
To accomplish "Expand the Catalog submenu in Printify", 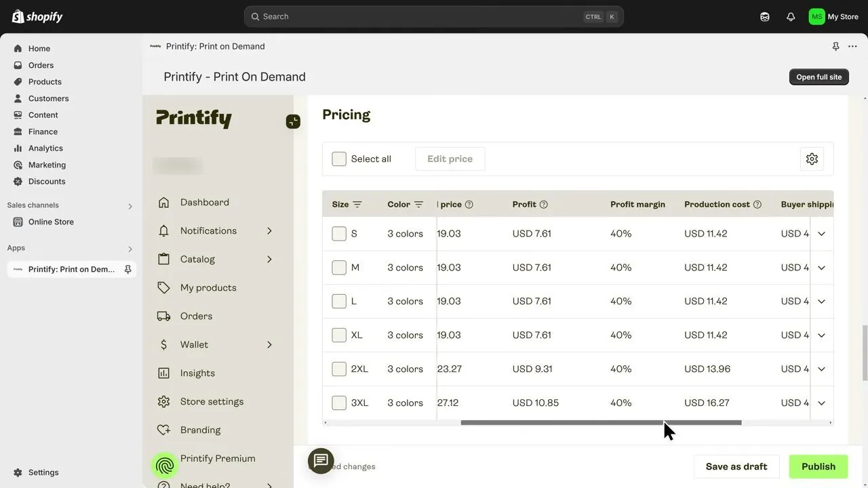I will [x=269, y=259].
